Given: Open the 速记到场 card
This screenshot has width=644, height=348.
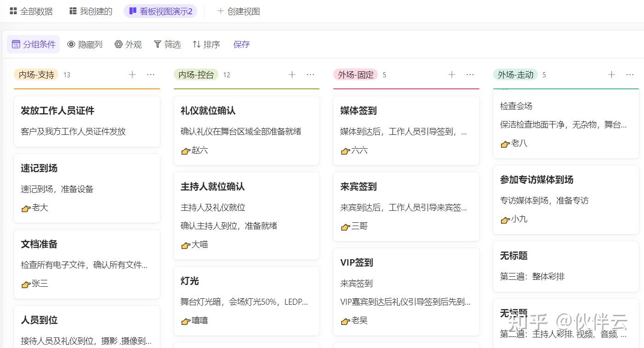Looking at the screenshot, I should [87, 188].
